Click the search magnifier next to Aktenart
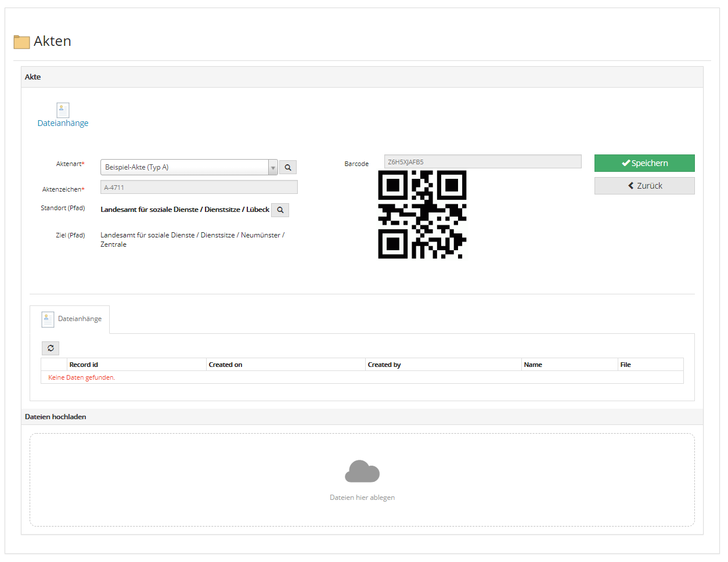728x562 pixels. tap(288, 167)
